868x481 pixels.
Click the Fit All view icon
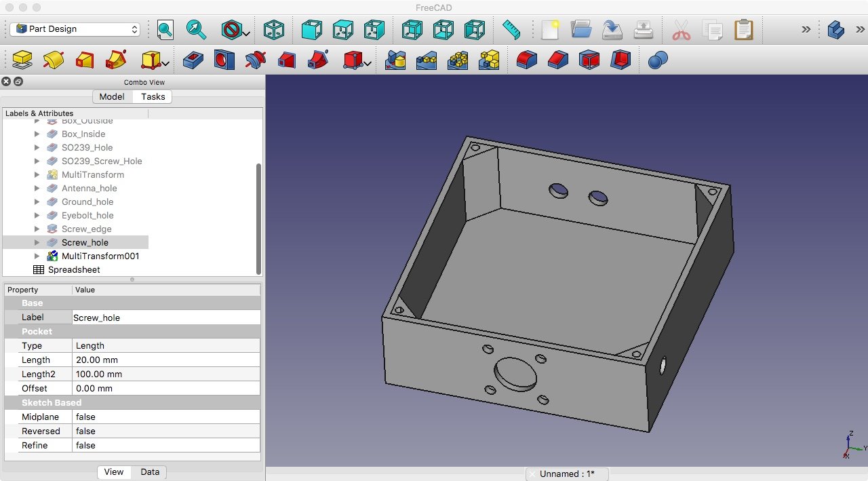(x=165, y=29)
